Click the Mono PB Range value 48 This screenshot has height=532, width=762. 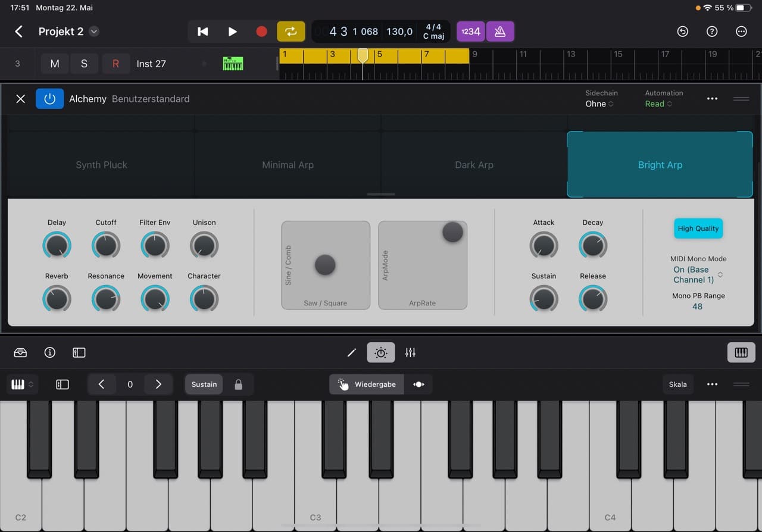pyautogui.click(x=697, y=306)
